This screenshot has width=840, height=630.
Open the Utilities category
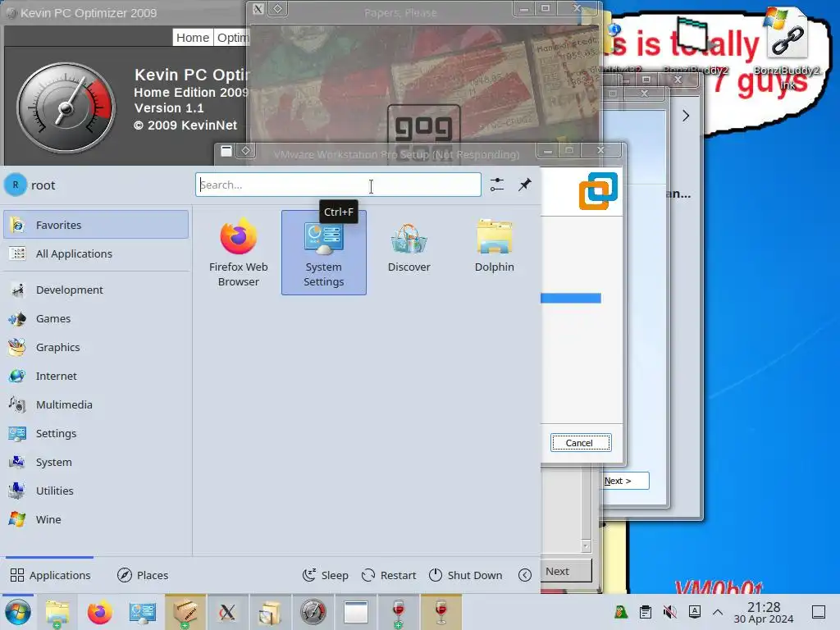click(96, 491)
